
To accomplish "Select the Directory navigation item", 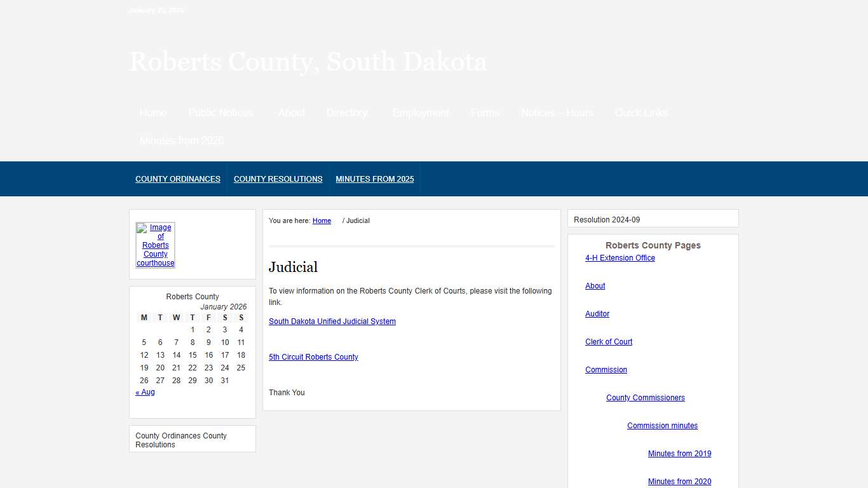I will pyautogui.click(x=346, y=112).
